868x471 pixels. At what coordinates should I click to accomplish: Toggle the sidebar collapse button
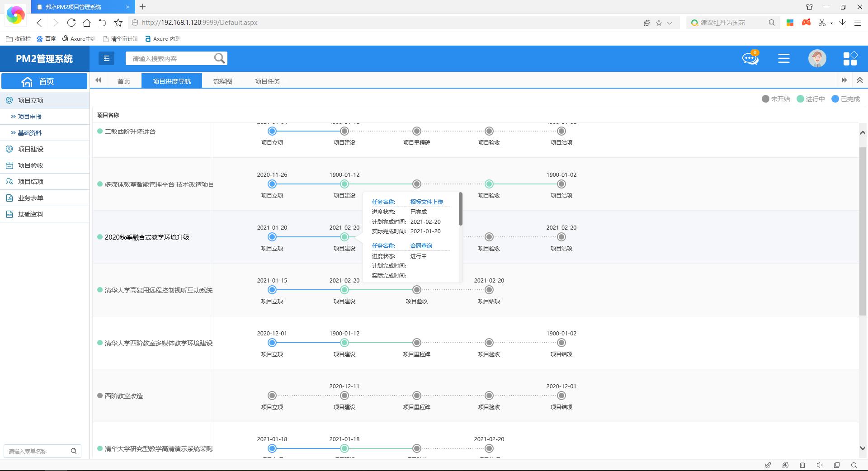pos(106,58)
